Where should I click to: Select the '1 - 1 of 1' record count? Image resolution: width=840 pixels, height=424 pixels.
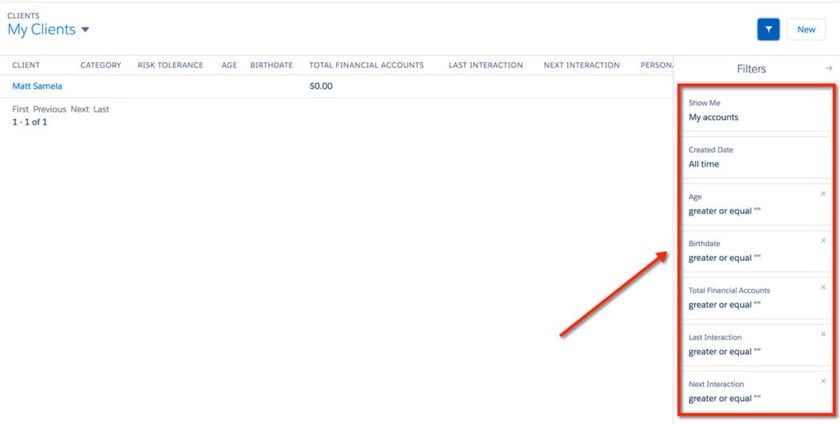29,122
